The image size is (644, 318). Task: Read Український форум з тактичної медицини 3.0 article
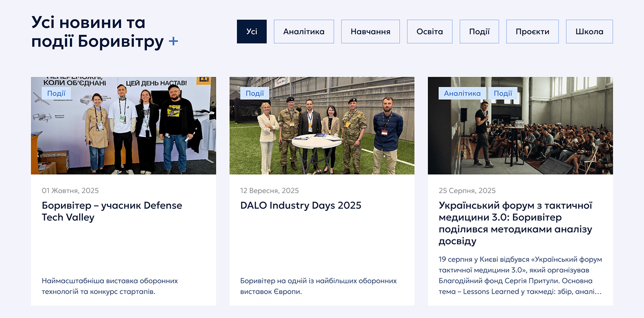click(x=515, y=223)
